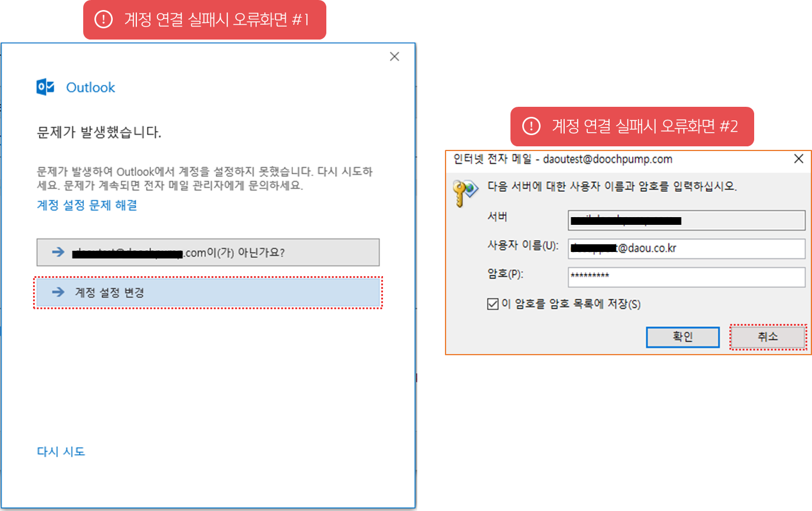Toggle the 이 암호를 암호 목록에 저장 checkbox
Screen dimensions: 812x511
493,304
